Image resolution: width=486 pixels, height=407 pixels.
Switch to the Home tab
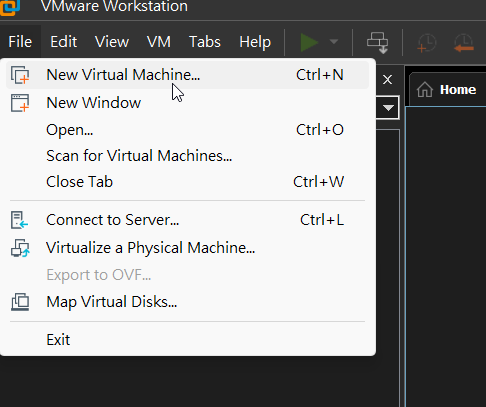point(446,90)
